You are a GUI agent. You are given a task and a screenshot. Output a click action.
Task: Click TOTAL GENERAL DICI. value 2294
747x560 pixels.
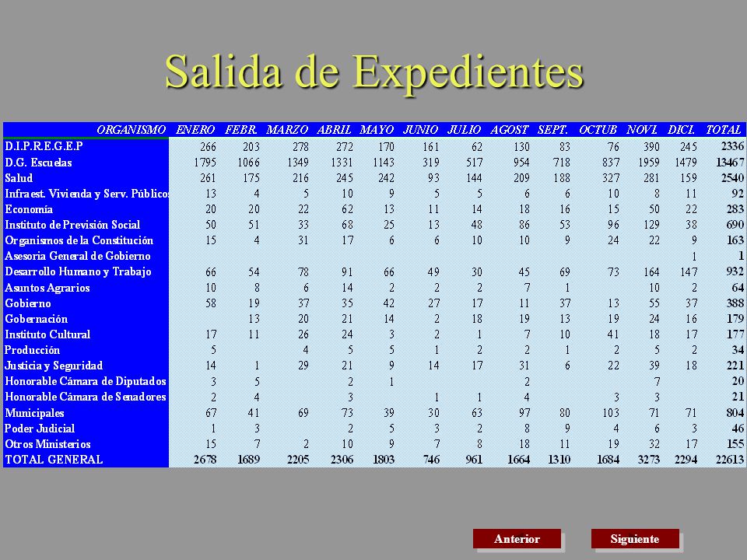tap(686, 460)
